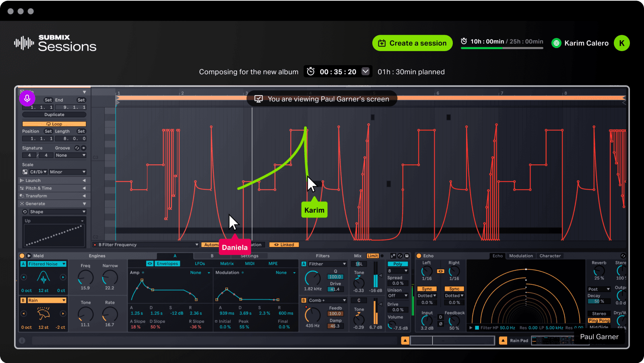Click the Generate section icon
Image resolution: width=644 pixels, height=363 pixels.
coord(22,203)
